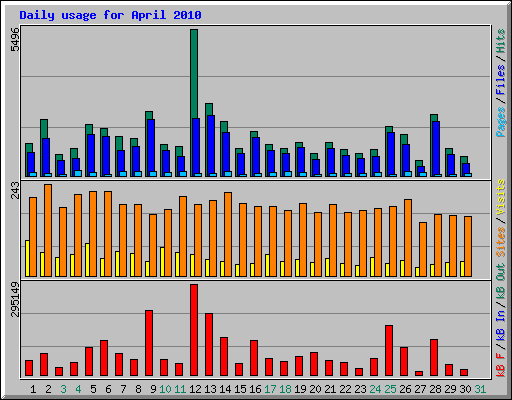This screenshot has width=512, height=400.
Task: Click the green day label 3
Action: [63, 389]
